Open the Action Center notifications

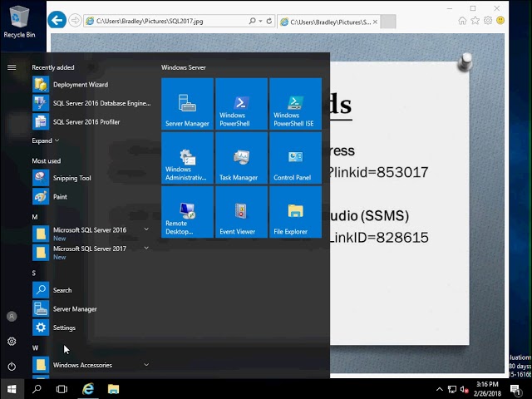coord(516,390)
